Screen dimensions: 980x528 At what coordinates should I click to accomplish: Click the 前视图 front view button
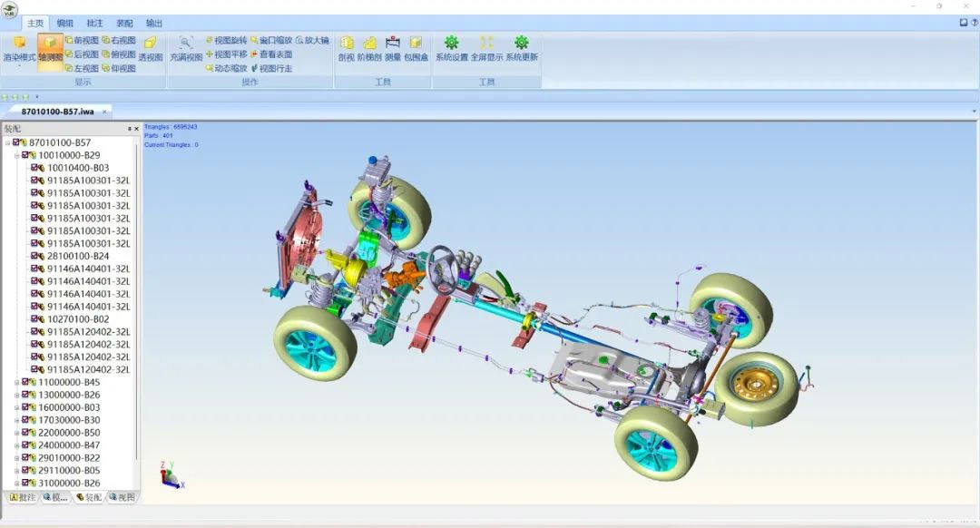click(81, 40)
